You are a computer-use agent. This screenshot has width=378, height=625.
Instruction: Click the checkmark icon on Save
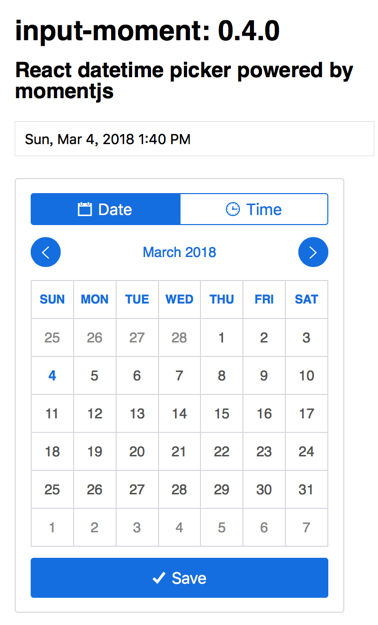tap(159, 578)
